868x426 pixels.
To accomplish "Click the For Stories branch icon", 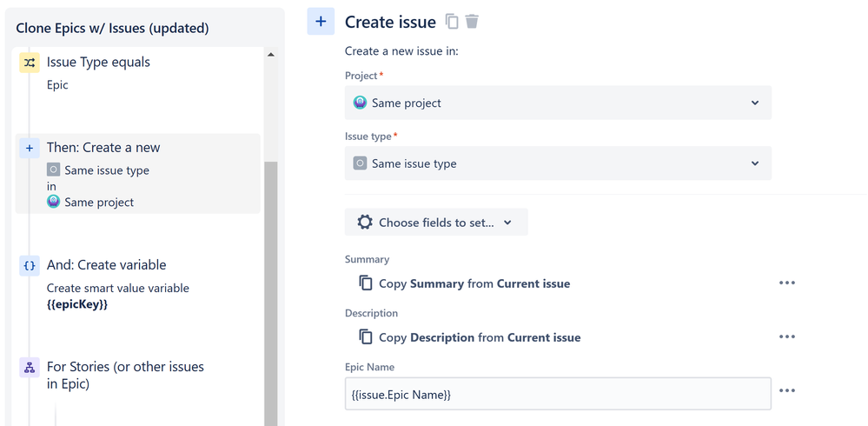I will [30, 368].
